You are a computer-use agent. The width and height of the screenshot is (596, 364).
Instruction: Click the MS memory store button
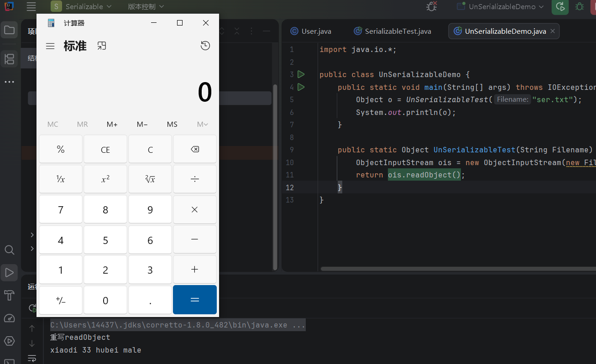[172, 125]
